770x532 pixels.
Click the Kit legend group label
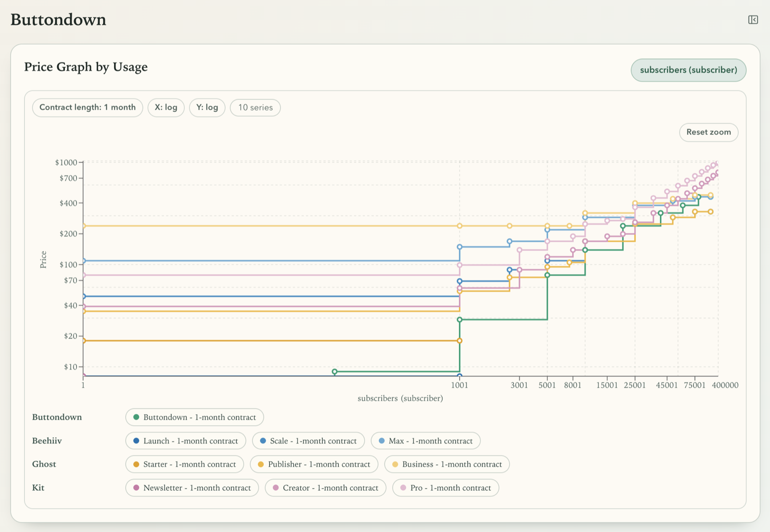pyautogui.click(x=38, y=488)
